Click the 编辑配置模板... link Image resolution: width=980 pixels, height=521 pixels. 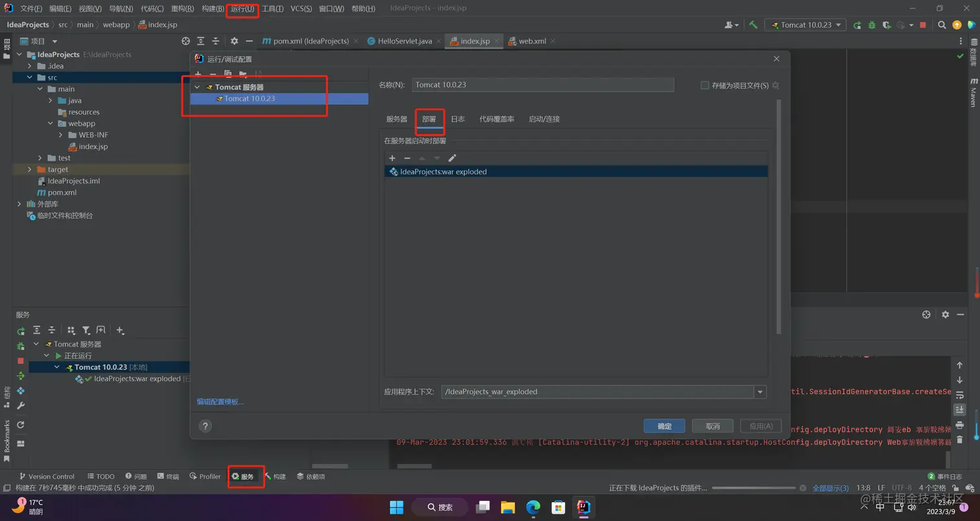[x=220, y=402]
